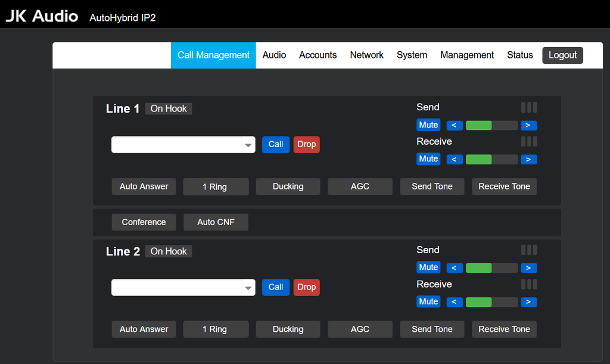The image size is (610, 364).
Task: Enable Ducking for Line 2
Action: coord(288,329)
